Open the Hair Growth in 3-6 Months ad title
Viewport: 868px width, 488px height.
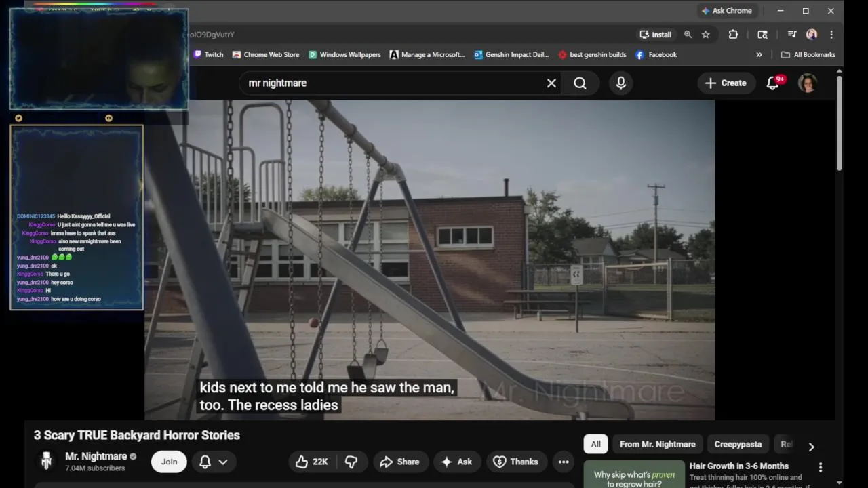(x=739, y=466)
